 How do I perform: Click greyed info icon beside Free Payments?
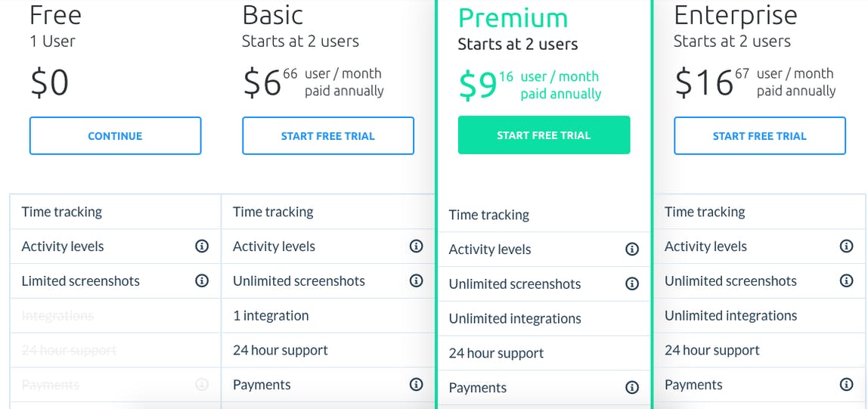tap(202, 385)
